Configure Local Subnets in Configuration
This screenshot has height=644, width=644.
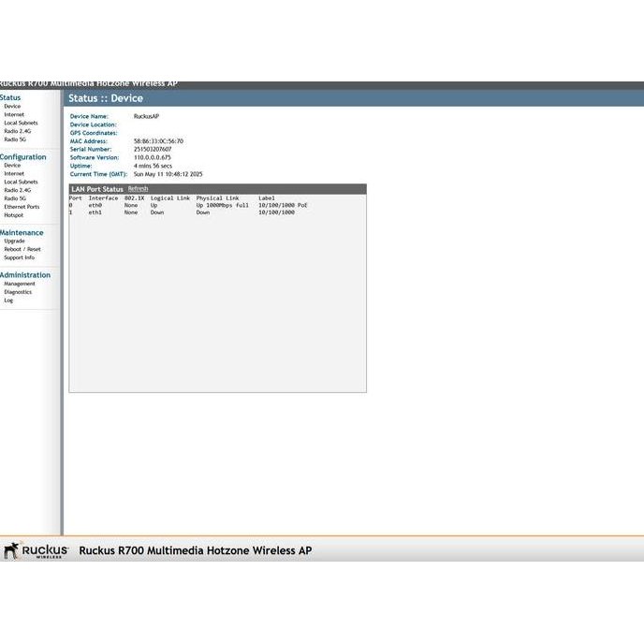pos(21,183)
